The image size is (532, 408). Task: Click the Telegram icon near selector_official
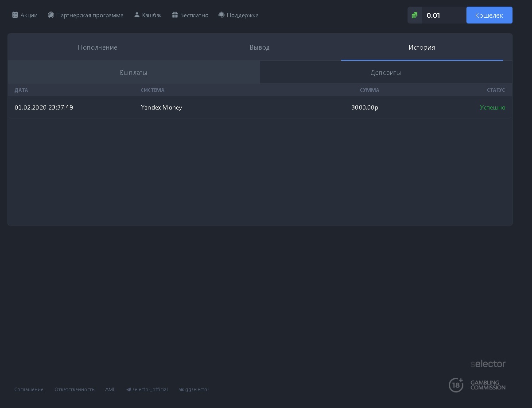[129, 390]
